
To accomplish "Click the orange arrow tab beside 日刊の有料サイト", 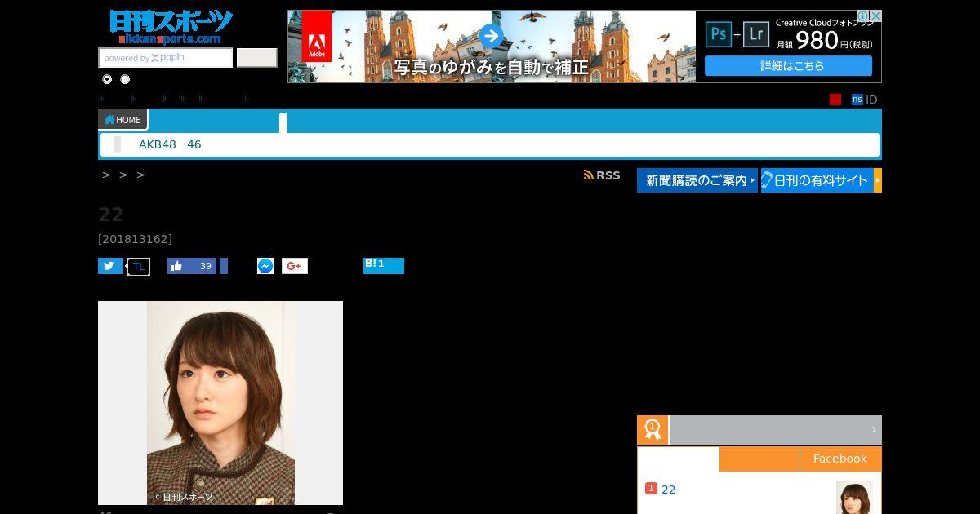I will (x=878, y=180).
